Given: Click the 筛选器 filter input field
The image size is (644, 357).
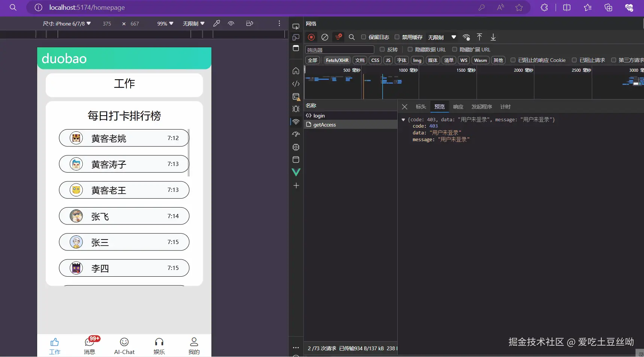Looking at the screenshot, I should click(339, 50).
